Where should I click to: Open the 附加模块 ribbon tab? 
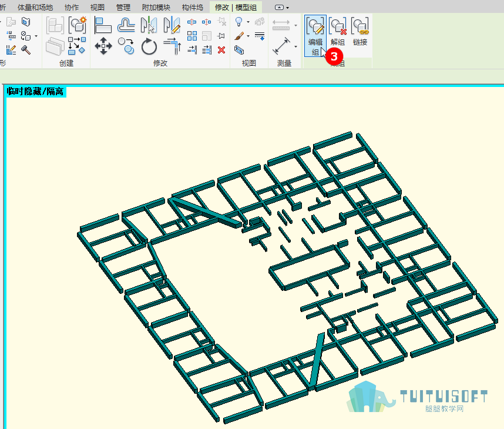click(156, 8)
